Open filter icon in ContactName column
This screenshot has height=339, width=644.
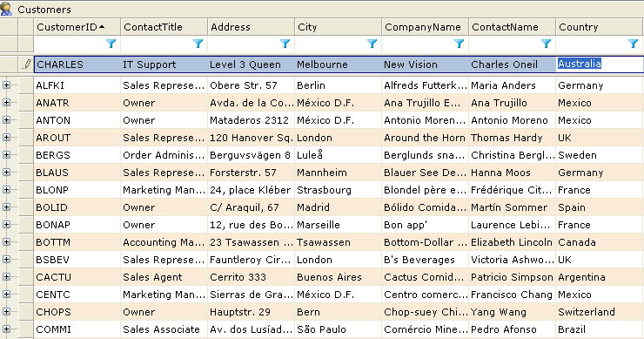(x=547, y=44)
